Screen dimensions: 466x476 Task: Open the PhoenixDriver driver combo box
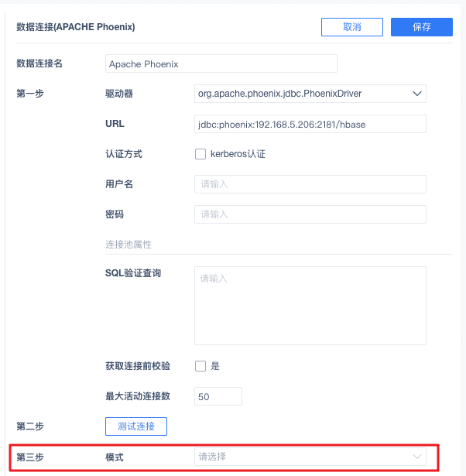coord(310,94)
